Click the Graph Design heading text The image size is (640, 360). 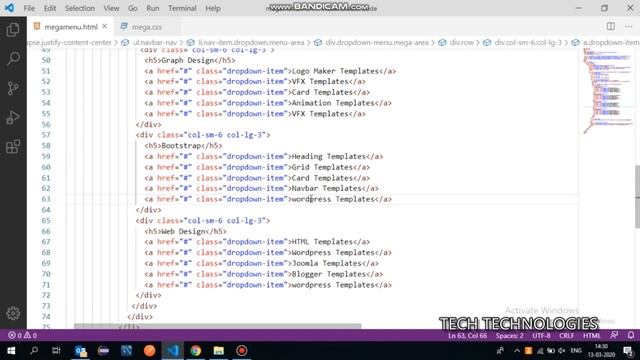(188, 60)
